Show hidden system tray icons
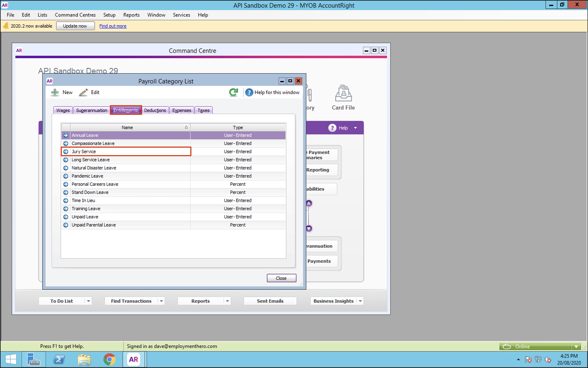This screenshot has width=588, height=368. pos(518,359)
